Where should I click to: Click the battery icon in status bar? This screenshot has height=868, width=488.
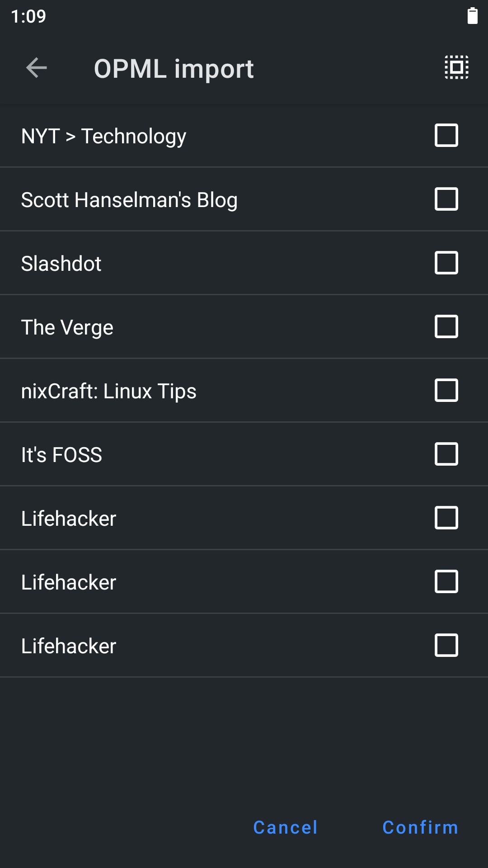click(473, 17)
